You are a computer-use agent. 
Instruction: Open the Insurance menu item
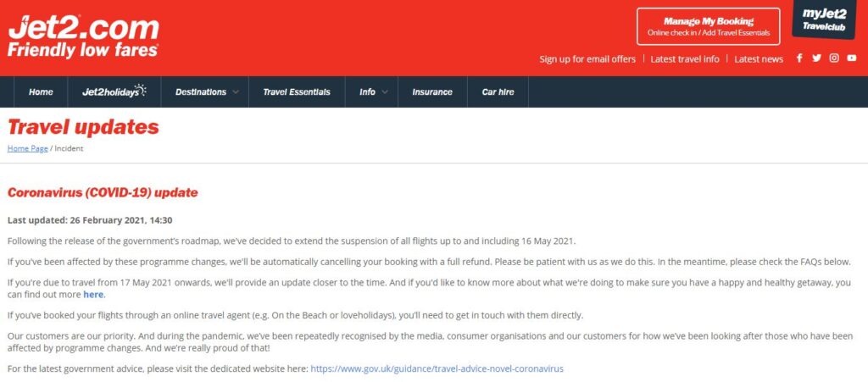coord(432,92)
